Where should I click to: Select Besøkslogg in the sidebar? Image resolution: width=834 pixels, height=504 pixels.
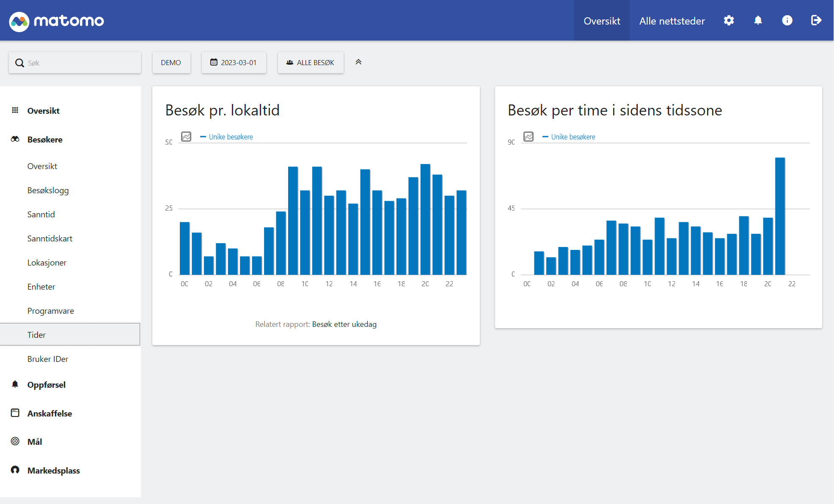tap(48, 190)
